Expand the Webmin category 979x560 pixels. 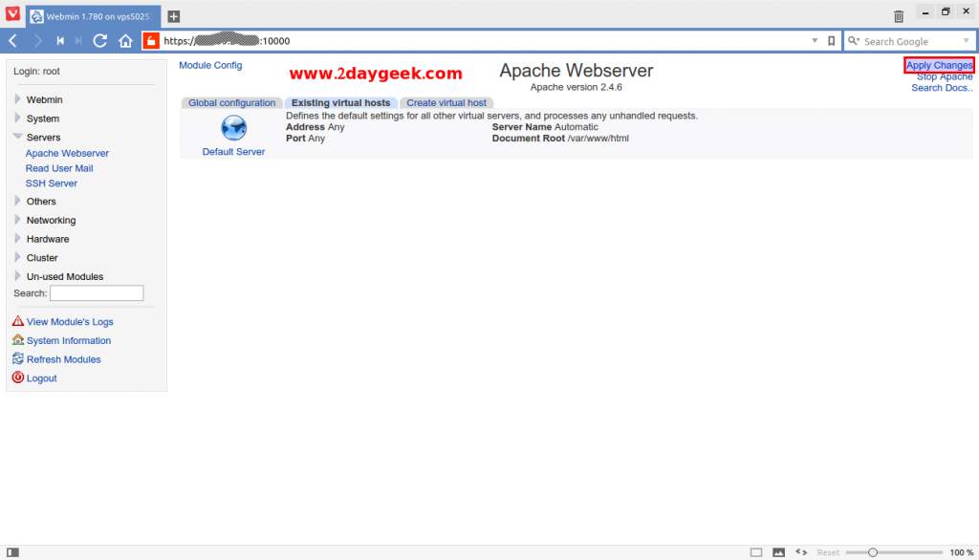click(x=17, y=99)
